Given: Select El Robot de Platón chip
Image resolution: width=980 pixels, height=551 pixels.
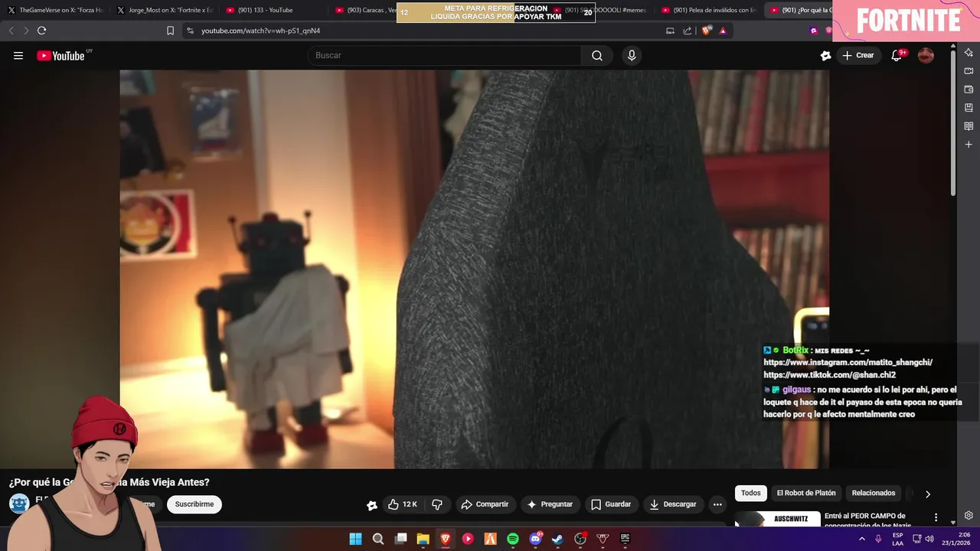Looking at the screenshot, I should pos(806,494).
